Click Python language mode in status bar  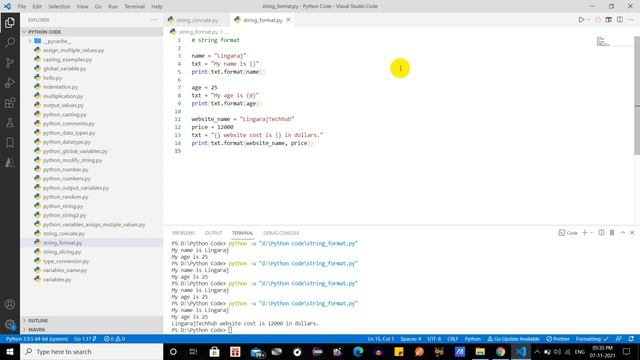473,339
